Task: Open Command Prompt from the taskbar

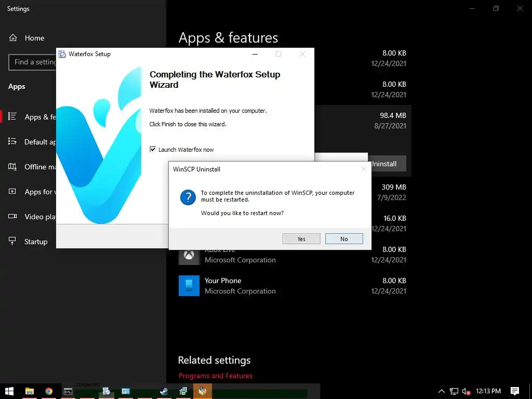Action: pos(68,391)
